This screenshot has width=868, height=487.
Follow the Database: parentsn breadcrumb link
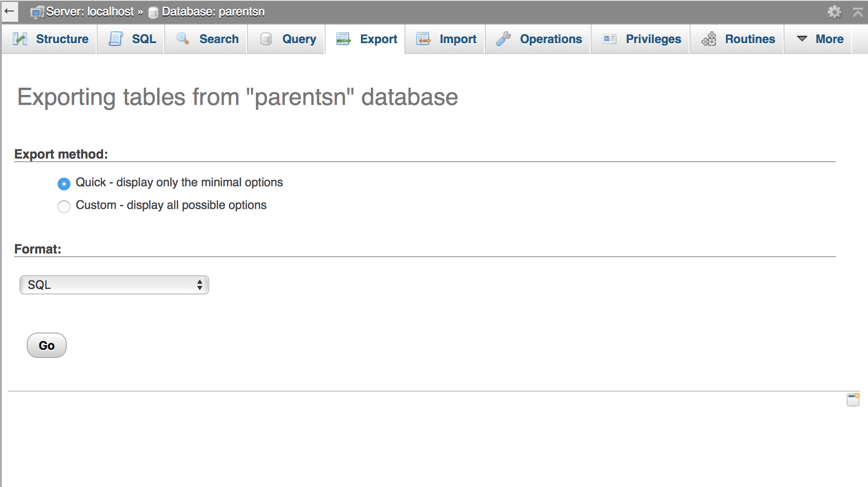[x=213, y=11]
